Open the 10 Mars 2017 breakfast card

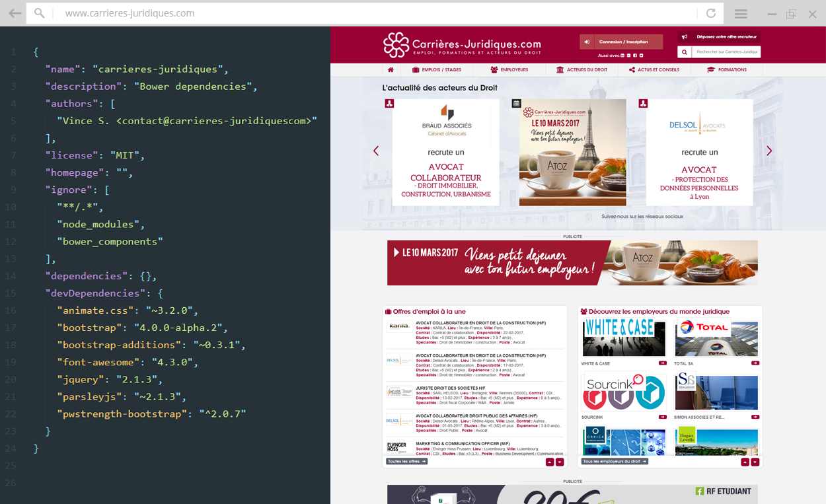click(573, 153)
